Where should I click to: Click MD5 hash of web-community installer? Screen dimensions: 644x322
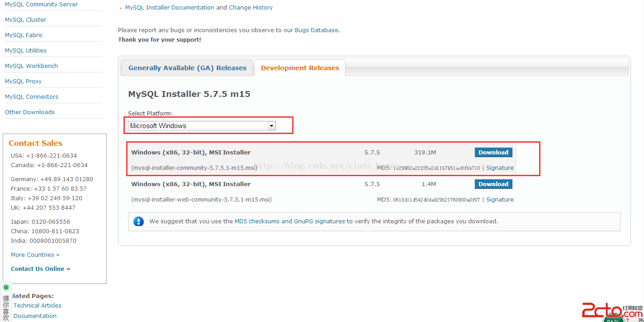(436, 200)
